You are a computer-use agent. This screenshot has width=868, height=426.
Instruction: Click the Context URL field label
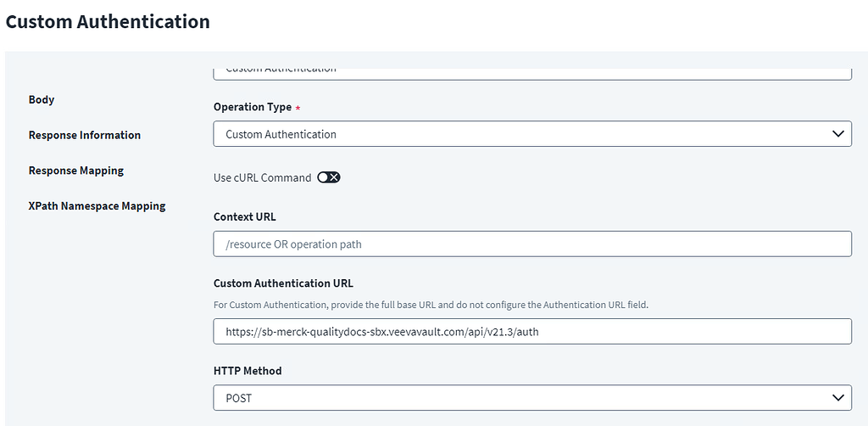[x=245, y=217]
